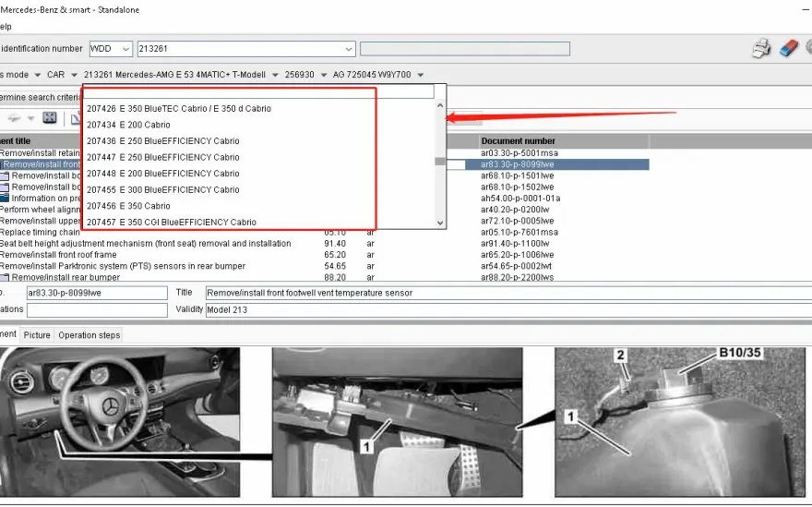Select document ah54.00-p-0001-01a
812x507 pixels.
click(x=519, y=198)
